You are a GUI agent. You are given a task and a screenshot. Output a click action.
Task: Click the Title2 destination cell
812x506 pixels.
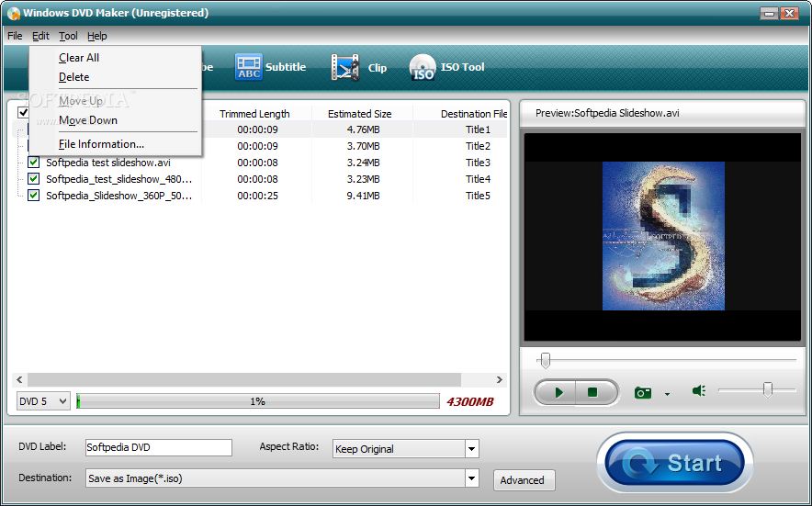point(478,146)
